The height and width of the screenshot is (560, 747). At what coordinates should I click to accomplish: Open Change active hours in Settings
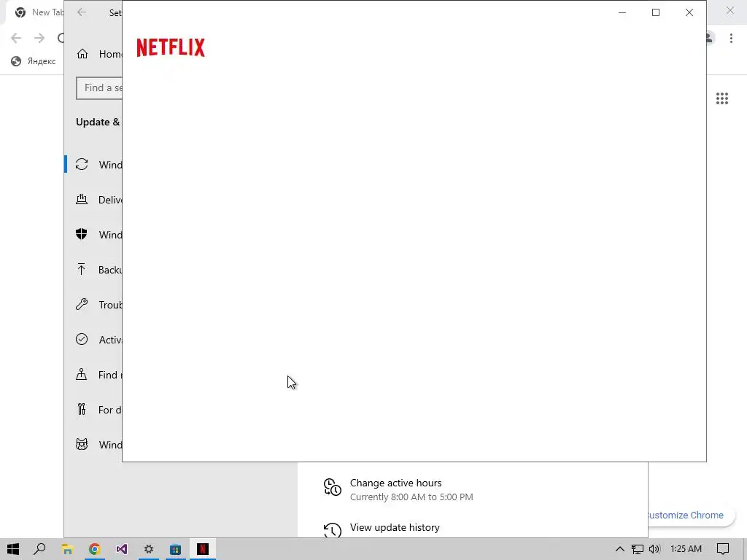point(395,483)
